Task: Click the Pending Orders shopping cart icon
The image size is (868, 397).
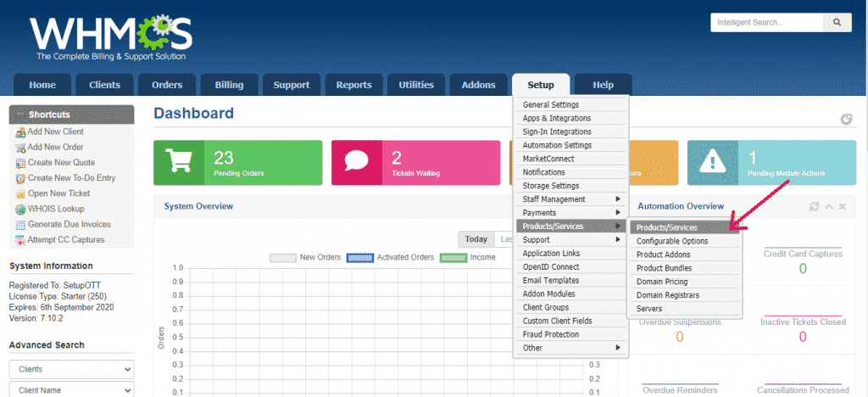Action: (179, 163)
